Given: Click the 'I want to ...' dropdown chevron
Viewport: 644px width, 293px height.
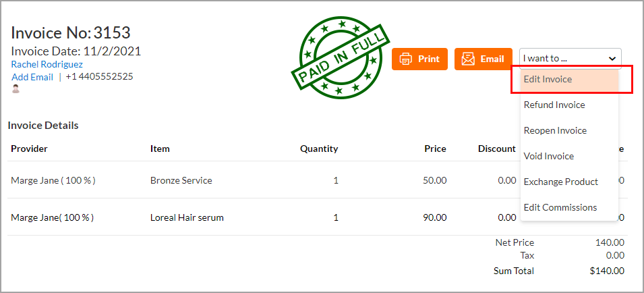Looking at the screenshot, I should click(x=612, y=59).
